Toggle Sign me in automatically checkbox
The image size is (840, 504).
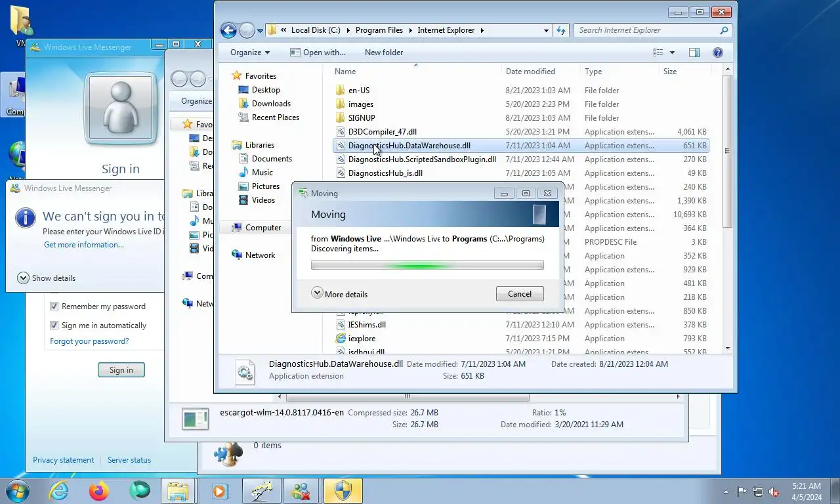coord(54,325)
